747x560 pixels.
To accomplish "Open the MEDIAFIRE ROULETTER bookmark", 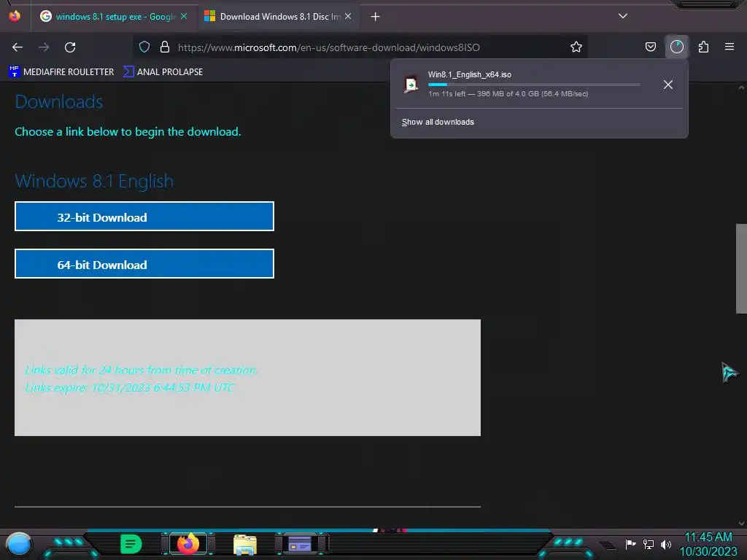I will 61,71.
